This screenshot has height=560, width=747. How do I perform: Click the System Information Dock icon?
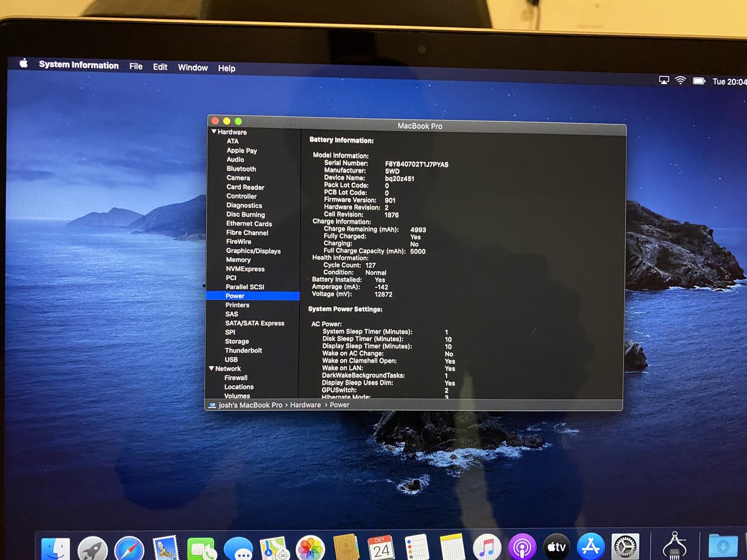[x=674, y=545]
